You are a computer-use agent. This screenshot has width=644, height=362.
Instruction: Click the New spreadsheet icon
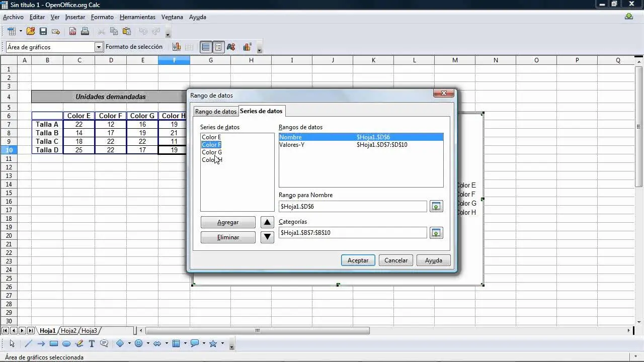click(x=12, y=31)
